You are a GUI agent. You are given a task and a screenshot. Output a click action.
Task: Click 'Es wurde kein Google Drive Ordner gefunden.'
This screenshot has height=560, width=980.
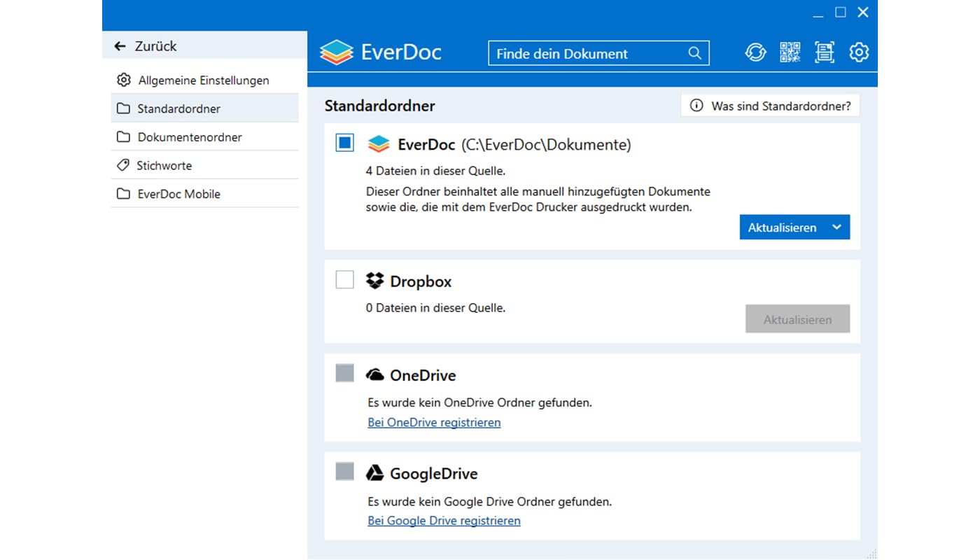[490, 501]
